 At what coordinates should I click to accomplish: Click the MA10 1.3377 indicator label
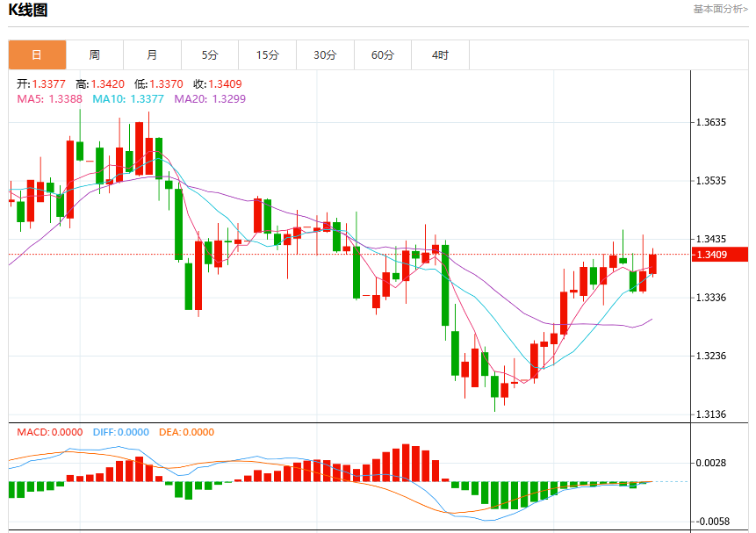128,99
